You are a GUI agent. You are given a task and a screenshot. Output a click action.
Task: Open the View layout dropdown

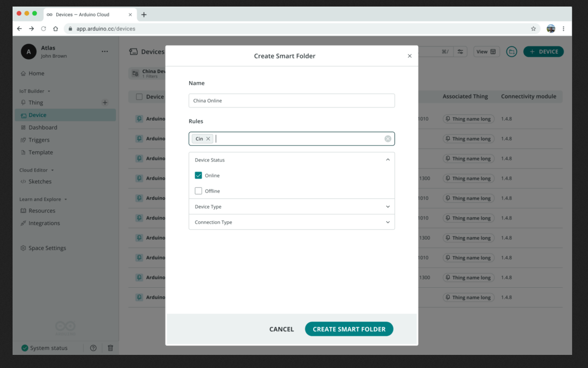pyautogui.click(x=486, y=52)
